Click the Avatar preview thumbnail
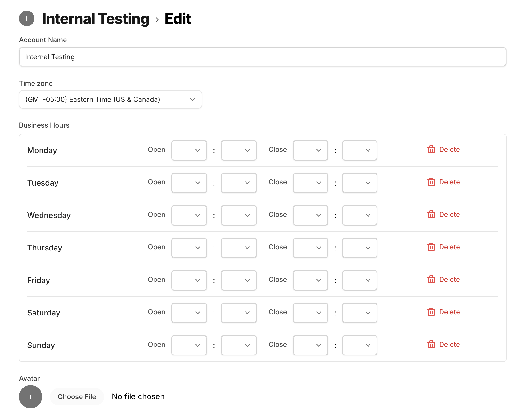525x420 pixels. pyautogui.click(x=30, y=396)
